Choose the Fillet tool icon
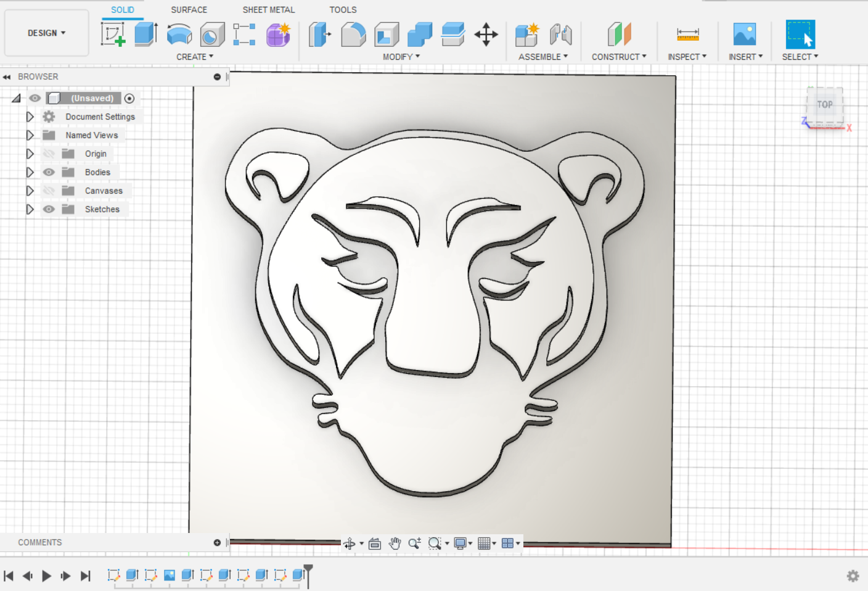 [x=353, y=35]
